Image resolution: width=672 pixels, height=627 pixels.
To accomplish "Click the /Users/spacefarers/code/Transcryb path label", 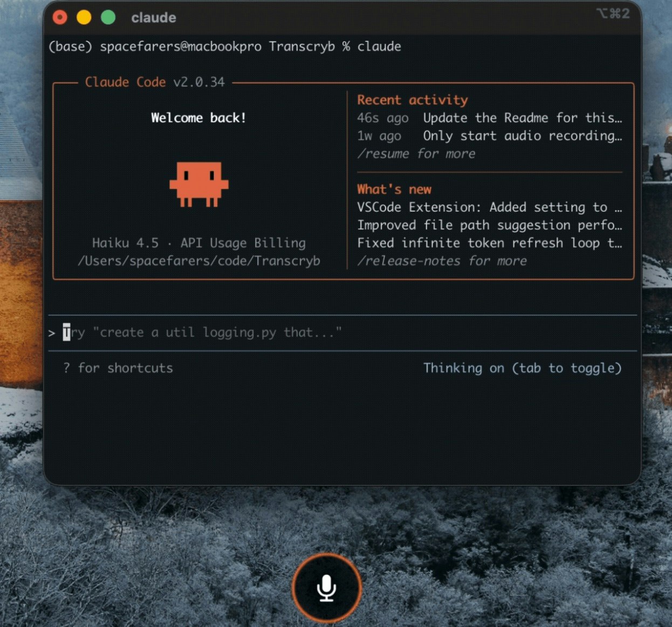I will 199,261.
